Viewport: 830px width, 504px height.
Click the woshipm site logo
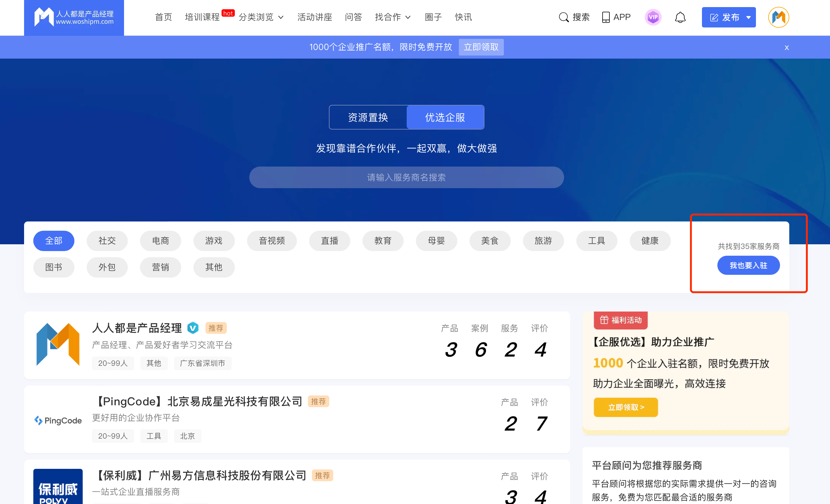(x=74, y=17)
